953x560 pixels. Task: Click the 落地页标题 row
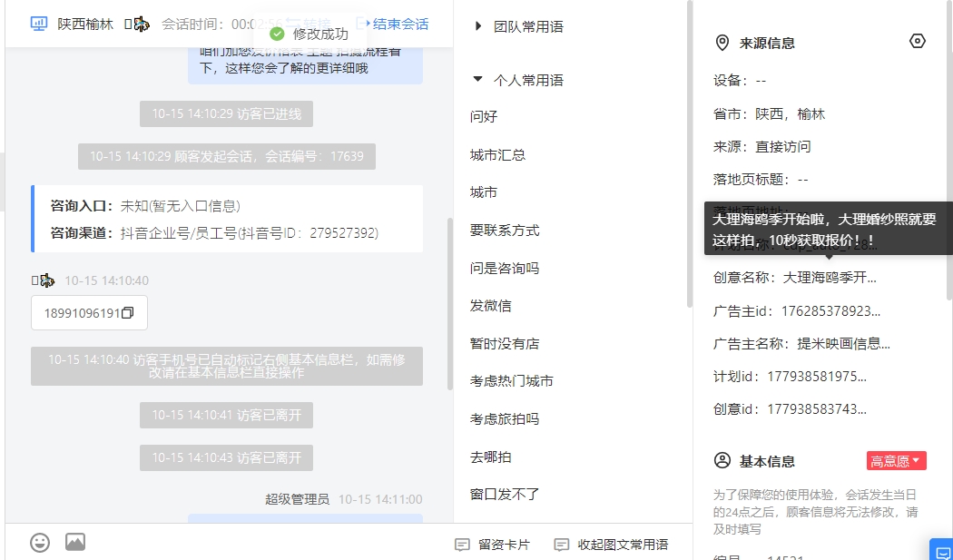pos(761,180)
